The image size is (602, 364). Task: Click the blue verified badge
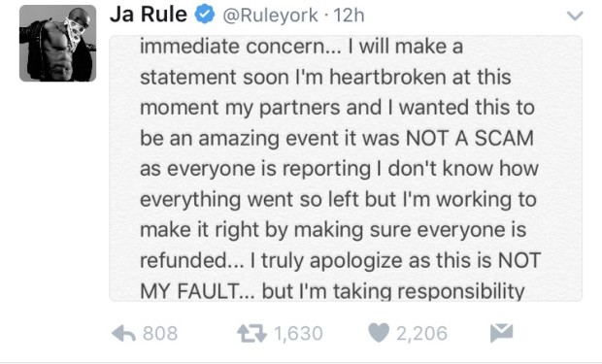pyautogui.click(x=205, y=15)
